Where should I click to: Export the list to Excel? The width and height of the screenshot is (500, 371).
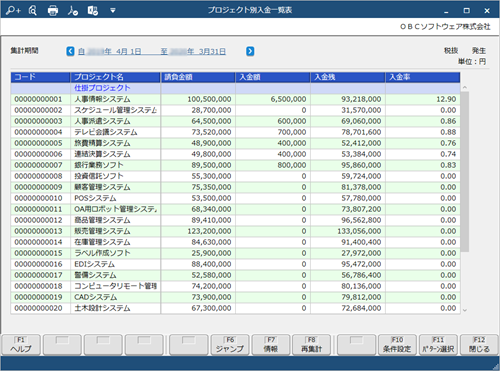click(93, 11)
